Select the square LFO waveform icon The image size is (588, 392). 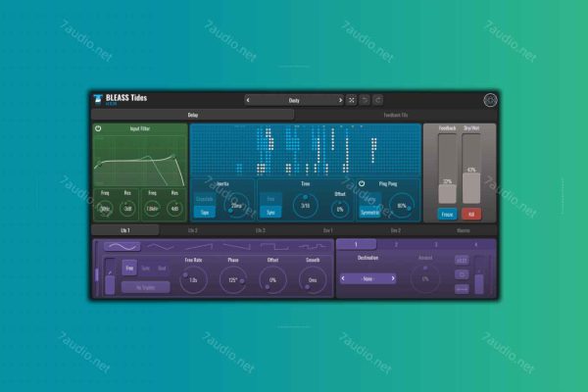(274, 246)
